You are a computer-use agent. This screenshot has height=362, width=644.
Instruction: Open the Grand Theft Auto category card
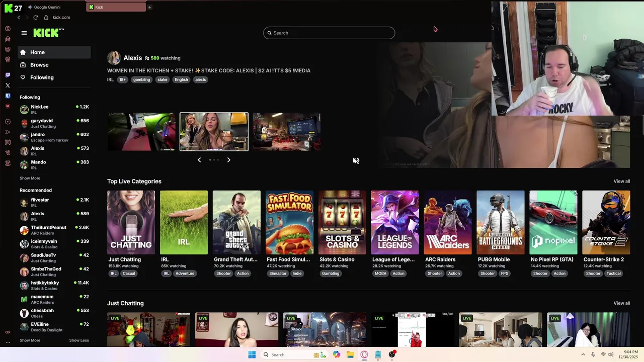(x=236, y=222)
